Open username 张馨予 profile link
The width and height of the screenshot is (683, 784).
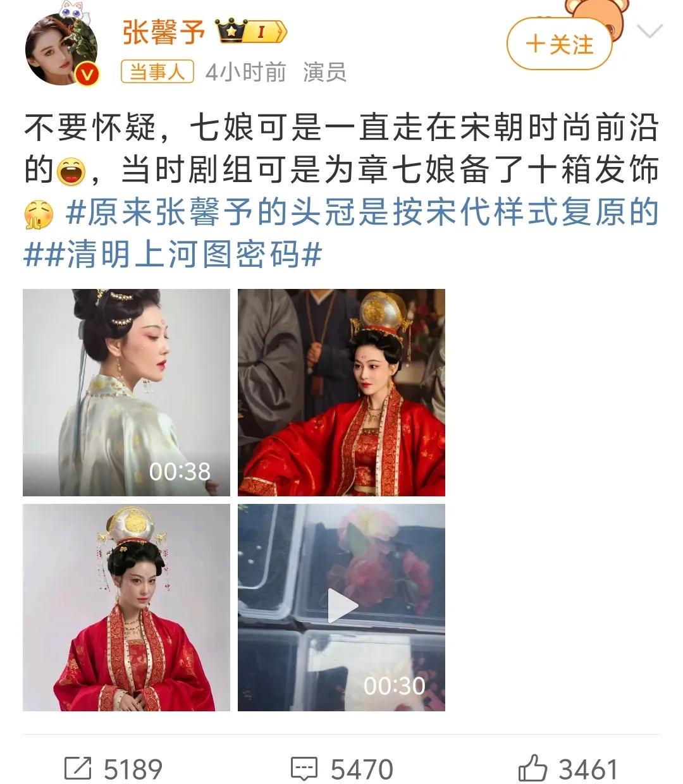tap(164, 32)
